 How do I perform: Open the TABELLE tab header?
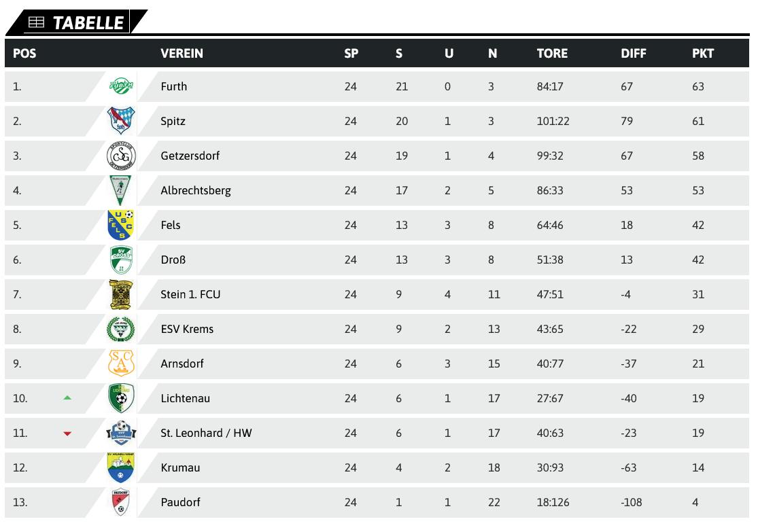pos(77,22)
